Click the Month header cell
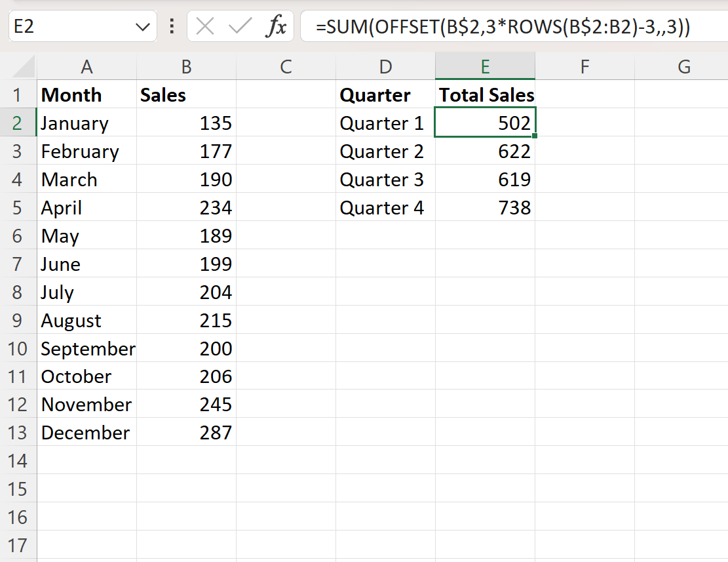Image resolution: width=728 pixels, height=562 pixels. tap(86, 94)
